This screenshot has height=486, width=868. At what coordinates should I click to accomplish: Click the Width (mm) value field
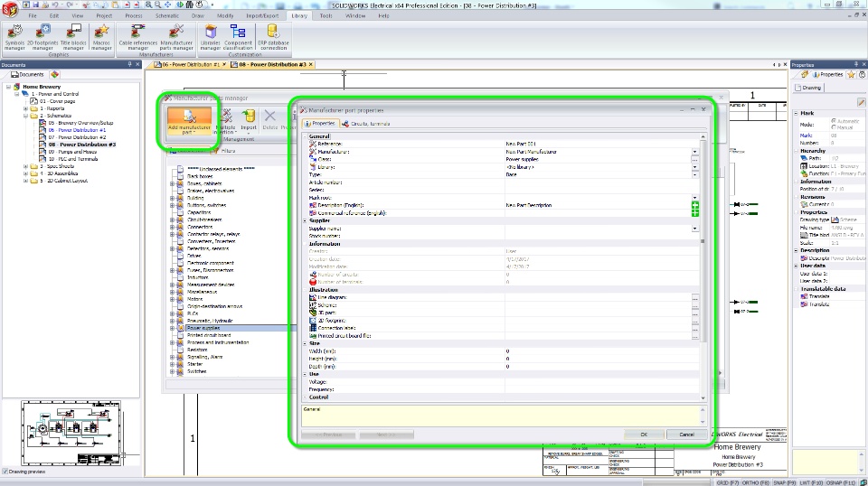(601, 351)
